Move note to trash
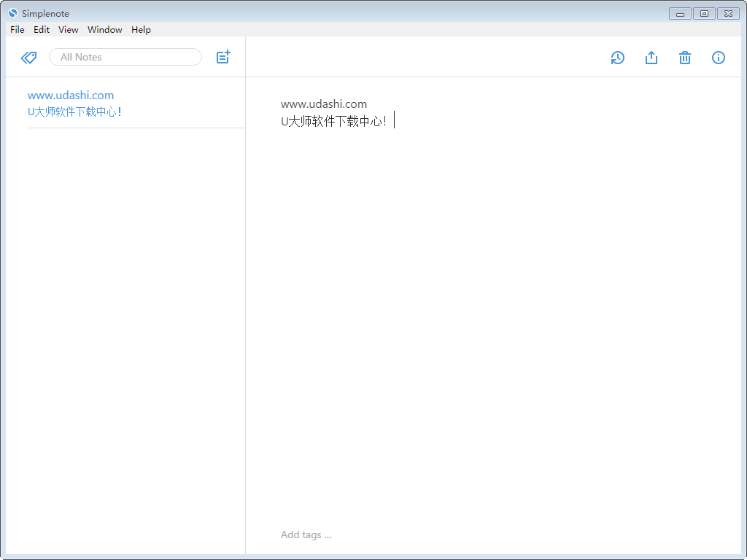 [x=684, y=58]
